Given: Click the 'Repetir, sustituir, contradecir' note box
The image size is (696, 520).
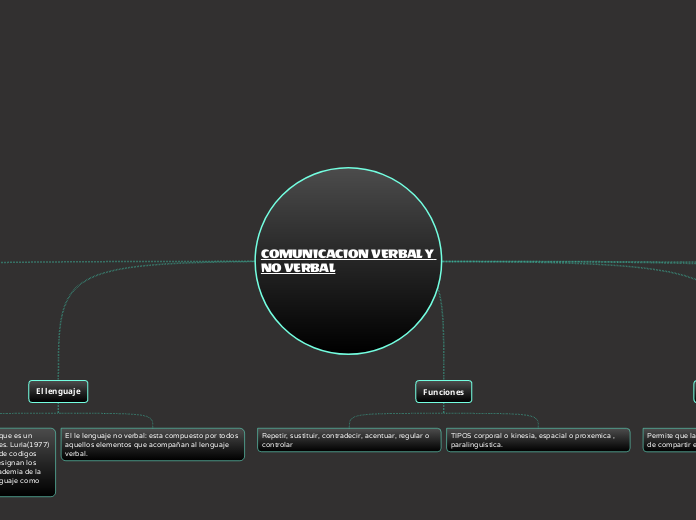Looking at the screenshot, I should pyautogui.click(x=349, y=440).
